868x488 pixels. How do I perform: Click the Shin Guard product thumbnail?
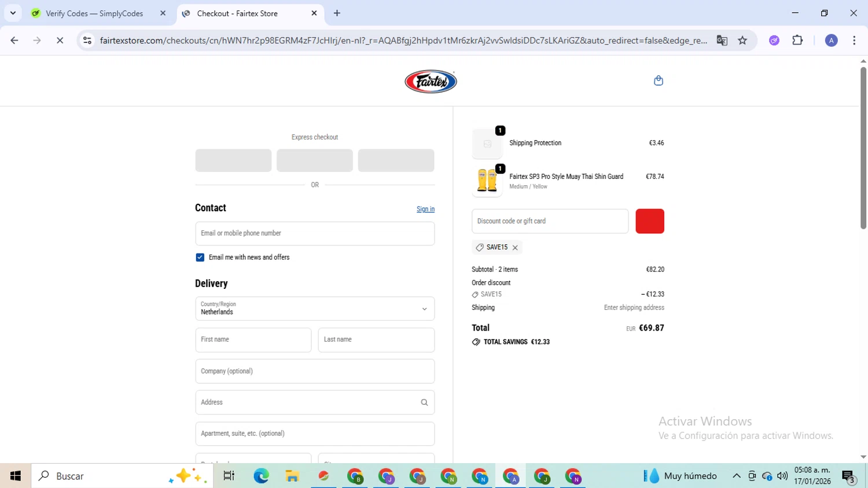487,181
